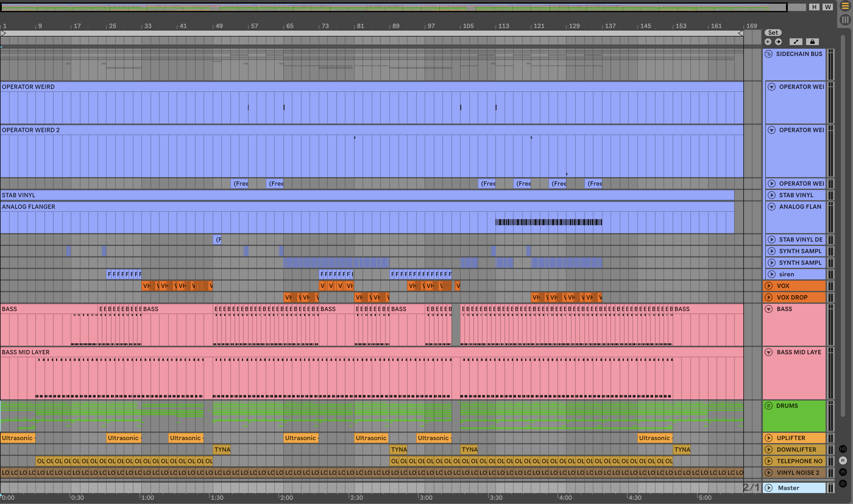The height and width of the screenshot is (504, 853).
Task: Unfold the VOX DROP track with its arrow icon
Action: pos(769,297)
